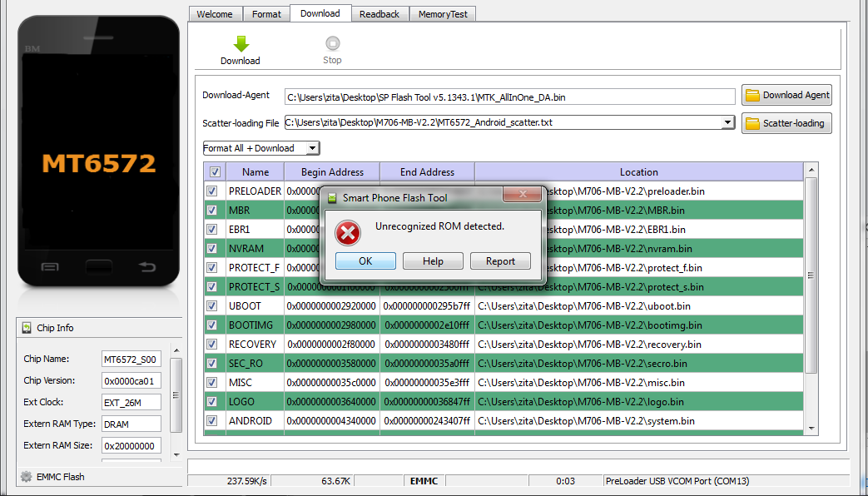The width and height of the screenshot is (868, 496).
Task: Click the BOOTIMG begin address 0x0000000002980000
Action: [331, 325]
